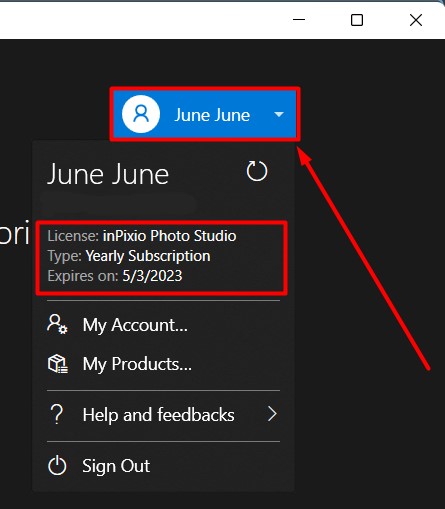Open My Account... menu entry
445x509 pixels.
[x=163, y=325]
